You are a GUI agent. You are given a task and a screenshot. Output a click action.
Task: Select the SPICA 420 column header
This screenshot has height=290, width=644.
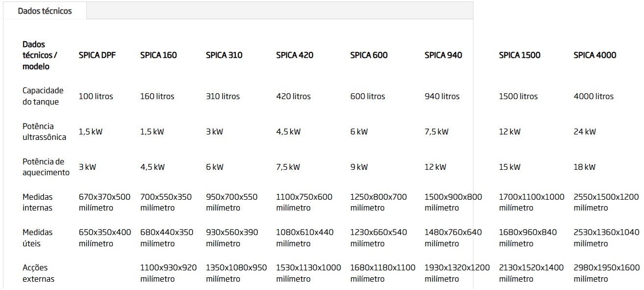(x=295, y=55)
